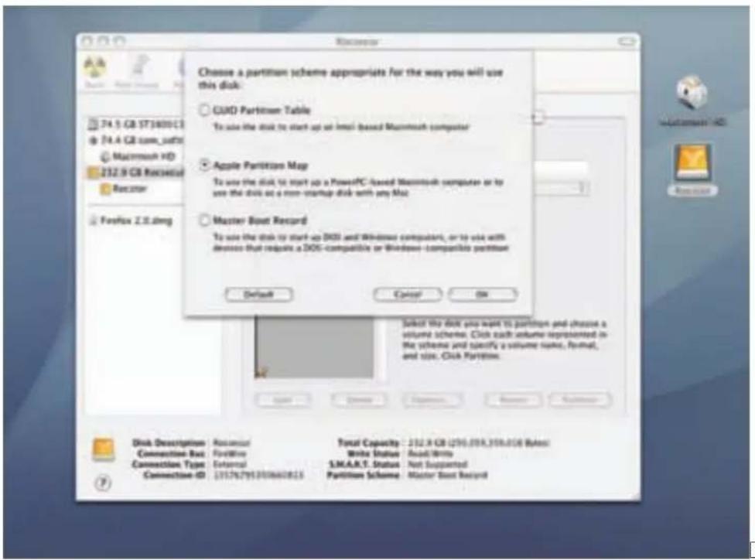Click the Options... button

[x=432, y=400]
